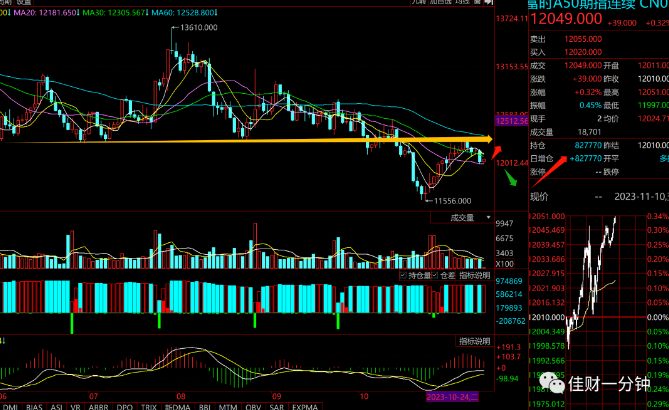The width and height of the screenshot is (669, 410).
Task: Click the highlighted date 2023-10-24 marker
Action: point(452,397)
